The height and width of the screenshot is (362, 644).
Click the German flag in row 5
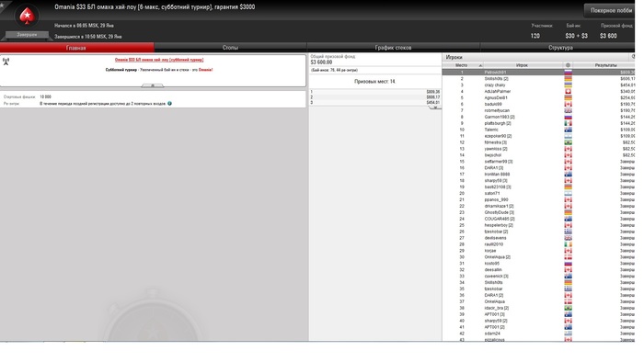(568, 97)
